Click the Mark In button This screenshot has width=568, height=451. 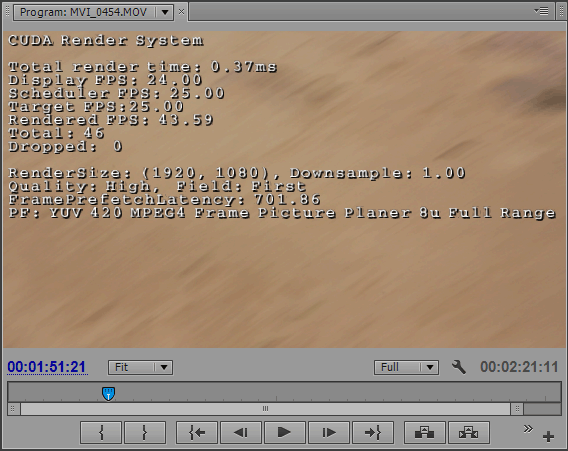[101, 433]
